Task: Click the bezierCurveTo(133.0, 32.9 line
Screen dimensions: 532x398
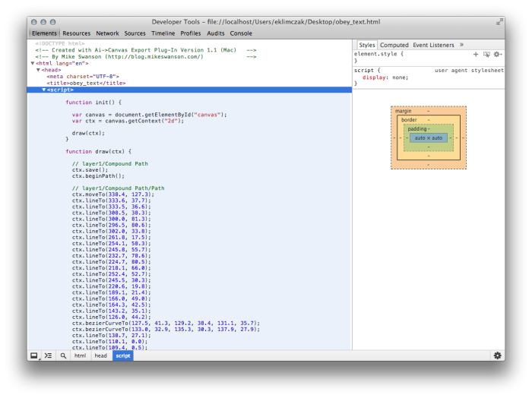Action: pos(166,329)
